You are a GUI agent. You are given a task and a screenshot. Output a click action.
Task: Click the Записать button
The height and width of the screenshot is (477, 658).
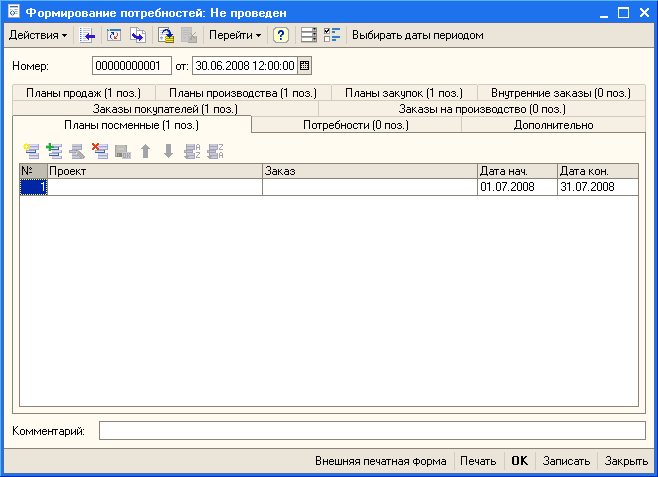pyautogui.click(x=565, y=462)
